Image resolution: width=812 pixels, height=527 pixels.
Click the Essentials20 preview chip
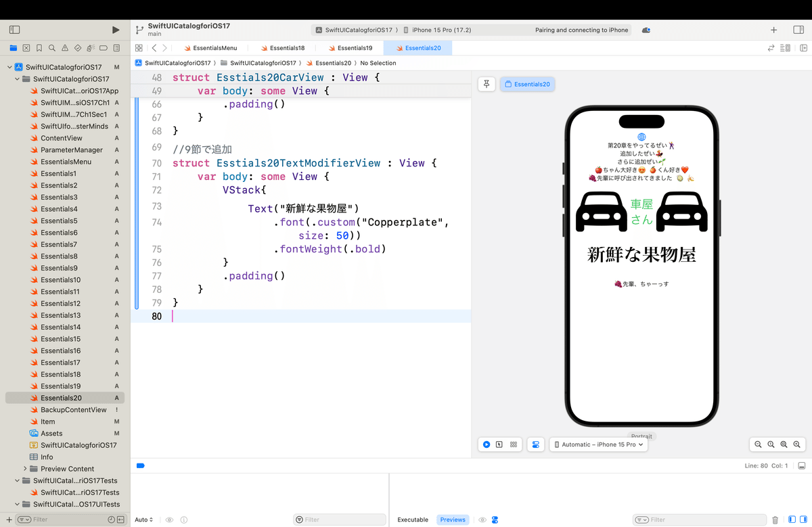coord(527,84)
